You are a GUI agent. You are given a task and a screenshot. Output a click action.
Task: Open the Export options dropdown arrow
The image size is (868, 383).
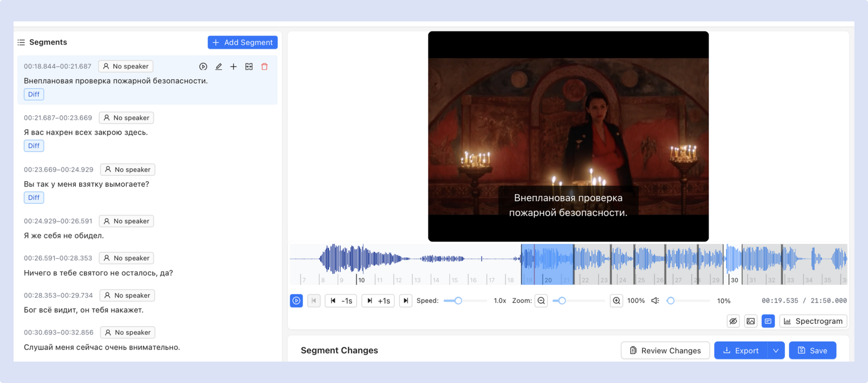point(776,350)
